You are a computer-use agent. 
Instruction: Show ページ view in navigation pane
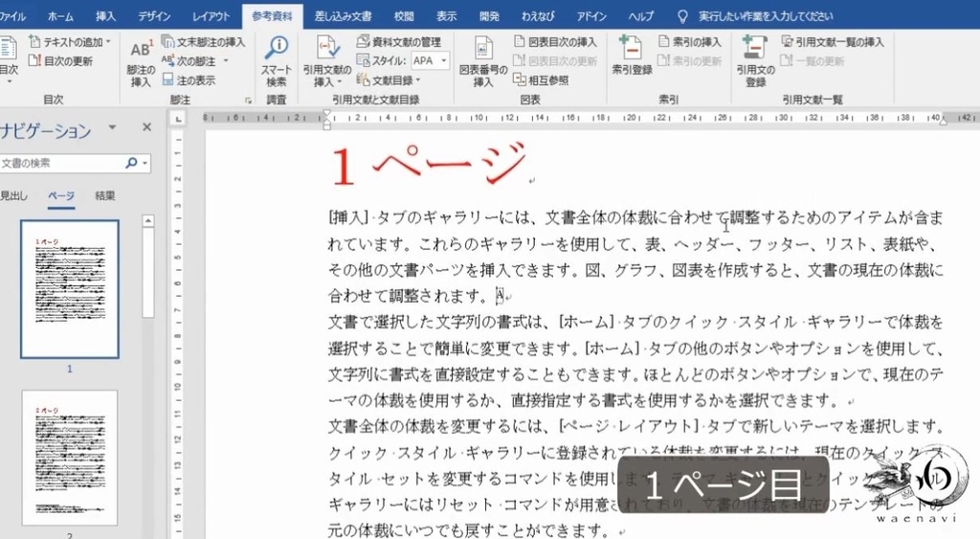pyautogui.click(x=61, y=195)
